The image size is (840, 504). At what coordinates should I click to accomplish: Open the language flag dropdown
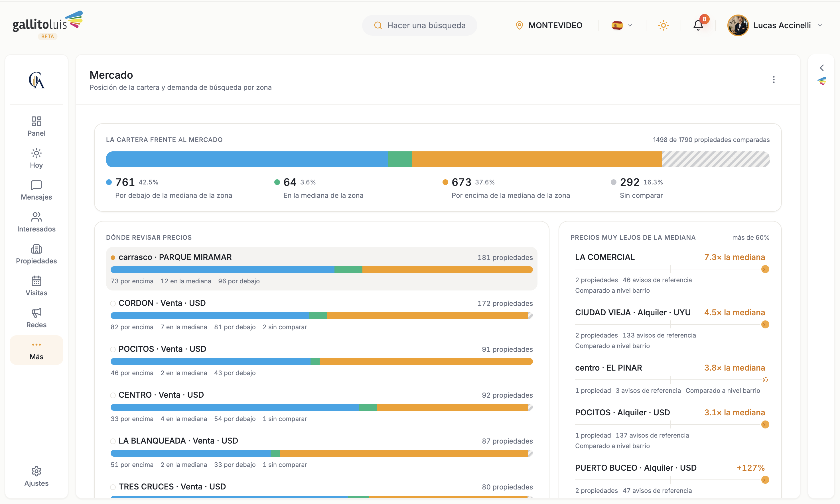click(x=622, y=25)
